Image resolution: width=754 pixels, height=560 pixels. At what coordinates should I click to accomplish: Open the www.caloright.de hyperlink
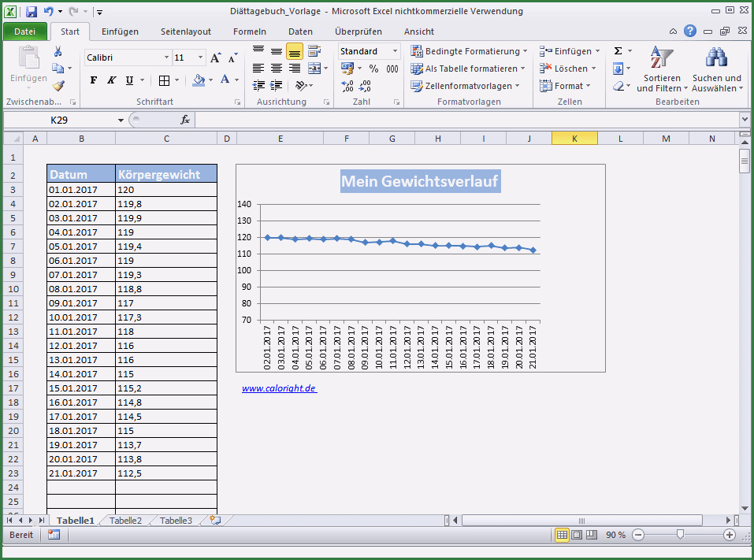click(x=279, y=388)
